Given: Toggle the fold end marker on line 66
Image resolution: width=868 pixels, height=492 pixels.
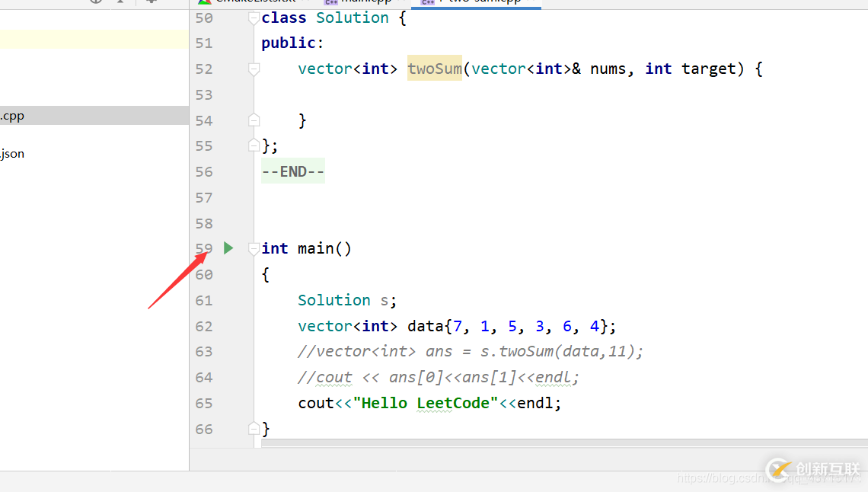Looking at the screenshot, I should tap(254, 428).
